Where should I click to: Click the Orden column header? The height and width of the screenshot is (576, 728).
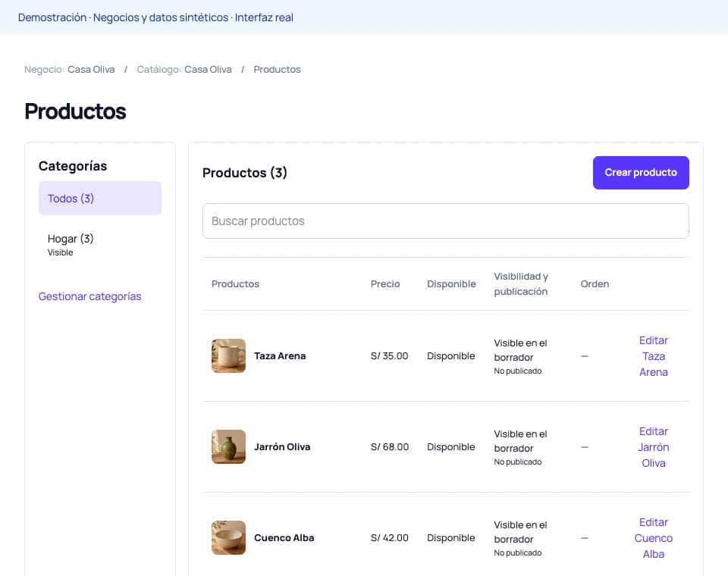click(595, 283)
